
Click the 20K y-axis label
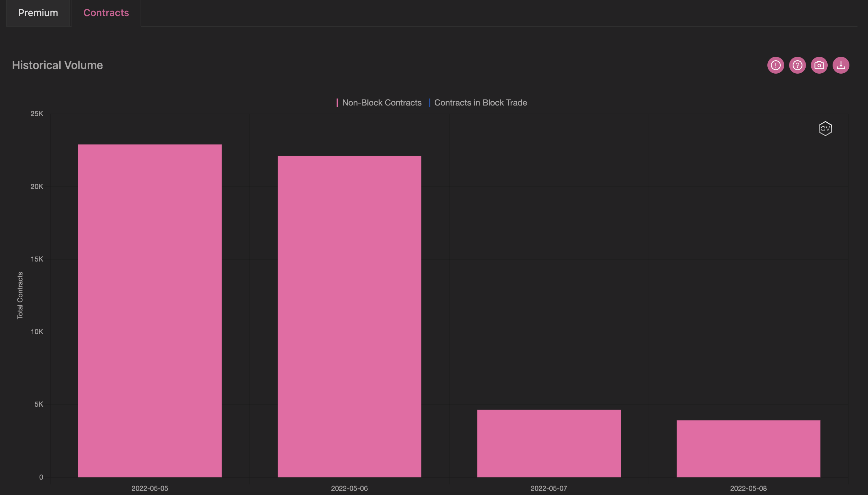point(37,187)
